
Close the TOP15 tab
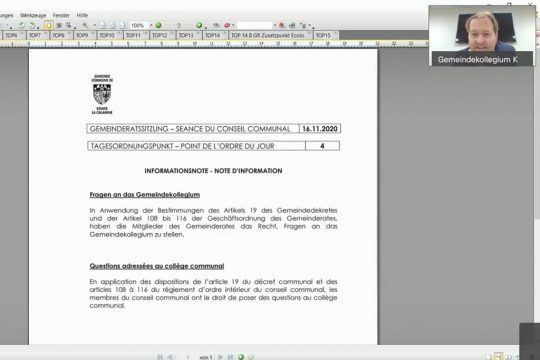tap(335, 33)
